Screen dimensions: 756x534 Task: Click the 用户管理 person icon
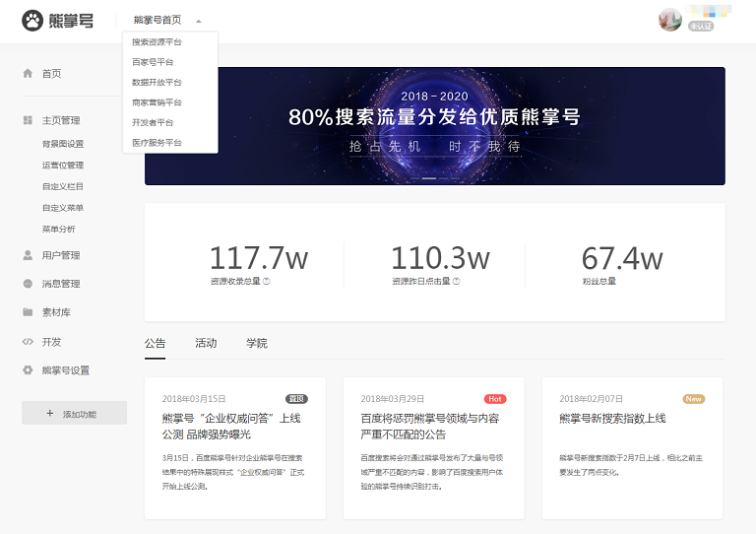28,255
